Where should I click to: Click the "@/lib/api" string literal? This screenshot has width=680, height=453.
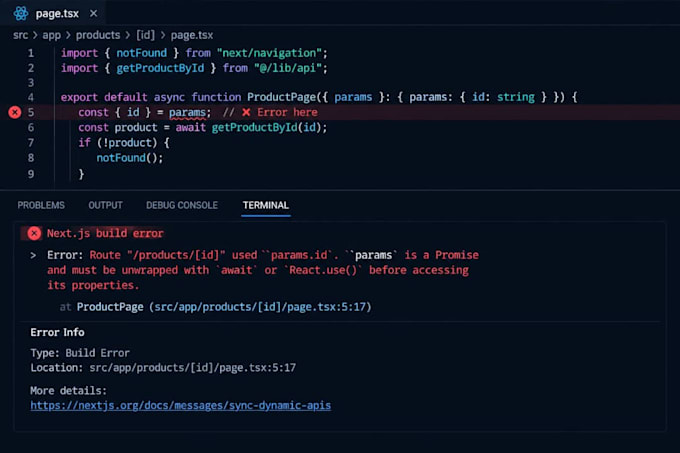[x=288, y=68]
